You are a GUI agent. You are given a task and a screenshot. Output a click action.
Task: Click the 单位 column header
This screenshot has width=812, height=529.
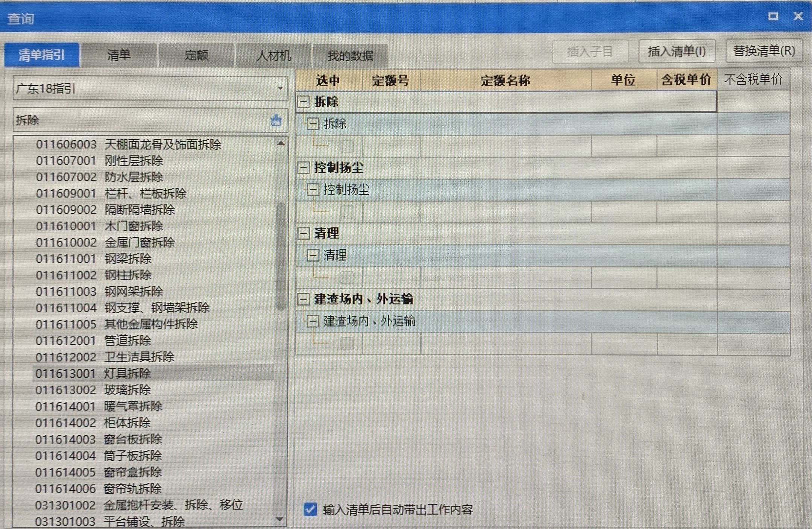(x=624, y=80)
